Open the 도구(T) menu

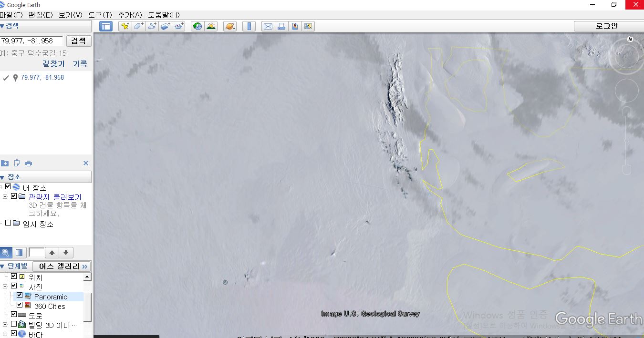click(100, 15)
